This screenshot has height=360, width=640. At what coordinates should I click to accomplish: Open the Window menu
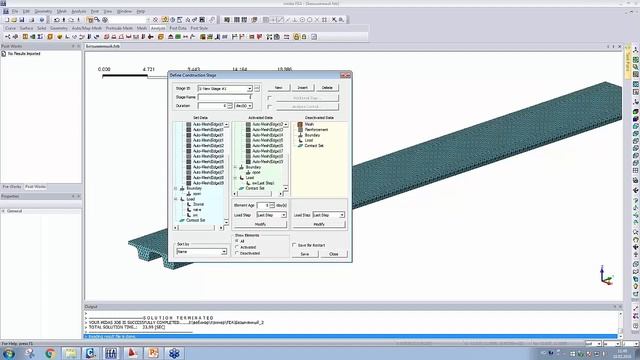point(124,11)
